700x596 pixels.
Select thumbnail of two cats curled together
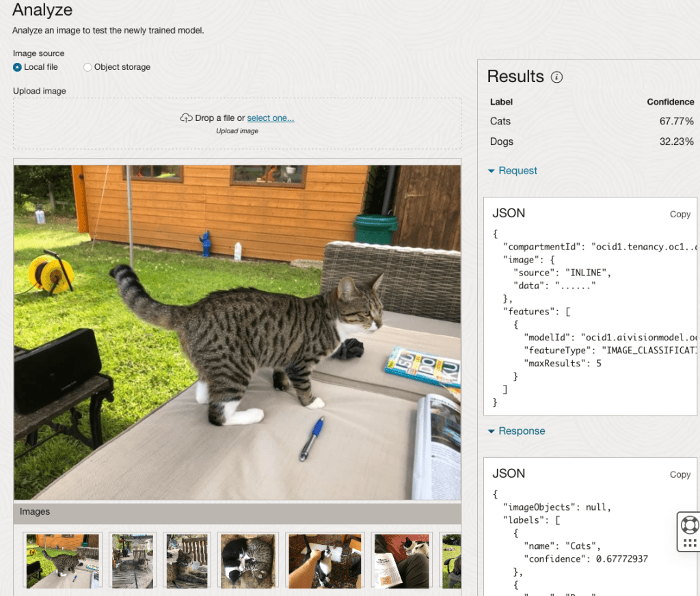pyautogui.click(x=248, y=560)
